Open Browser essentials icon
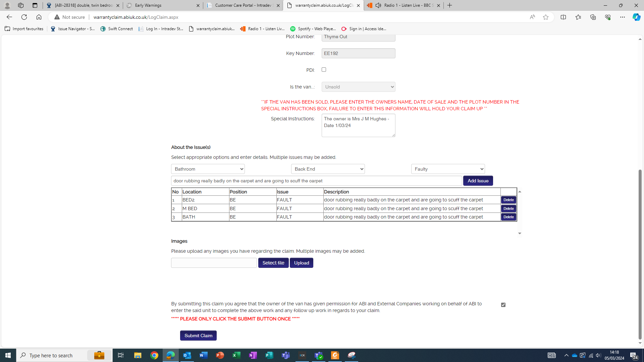The height and width of the screenshot is (362, 644). coord(607,17)
